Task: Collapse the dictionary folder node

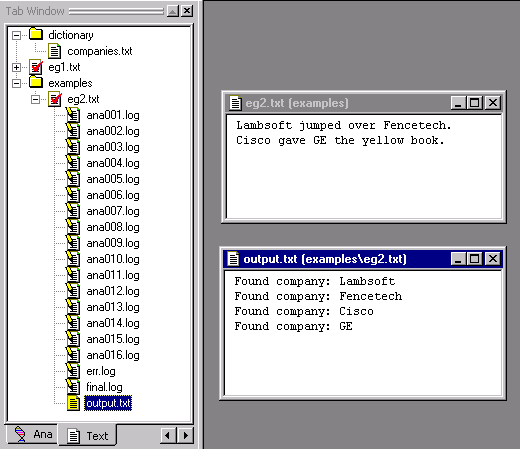Action: click(16, 35)
